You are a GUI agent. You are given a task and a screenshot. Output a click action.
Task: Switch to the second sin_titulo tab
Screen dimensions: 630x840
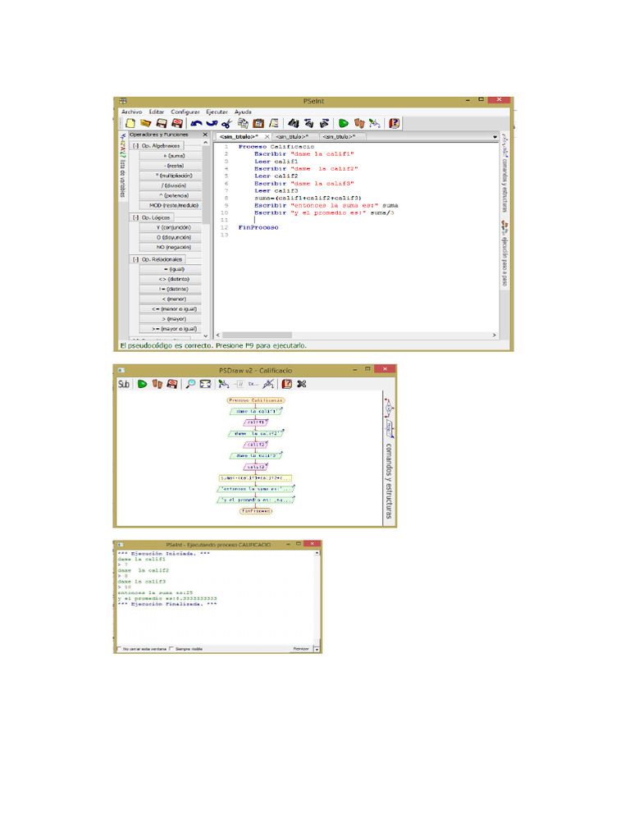(x=292, y=137)
